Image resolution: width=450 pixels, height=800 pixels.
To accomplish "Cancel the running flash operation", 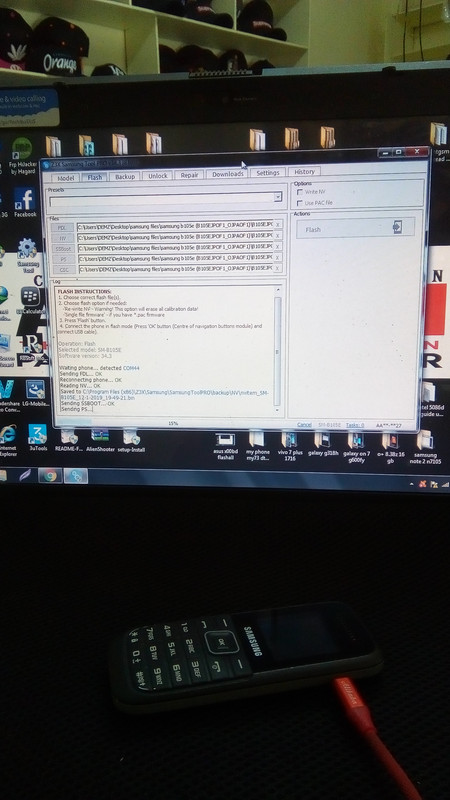I will pyautogui.click(x=304, y=425).
